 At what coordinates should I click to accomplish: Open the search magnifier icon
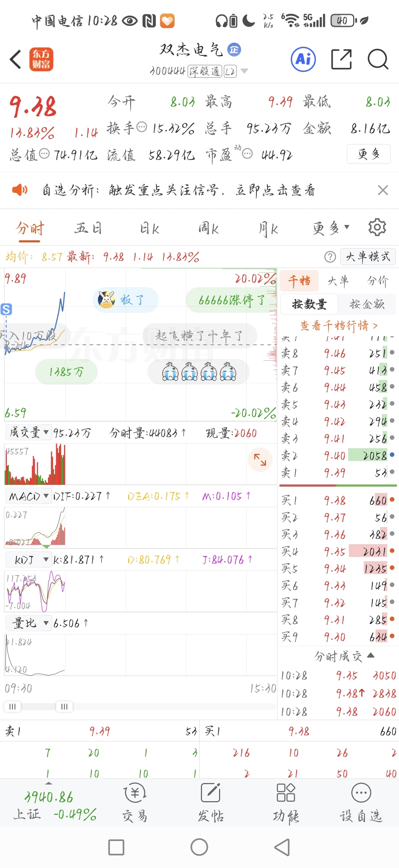click(378, 59)
